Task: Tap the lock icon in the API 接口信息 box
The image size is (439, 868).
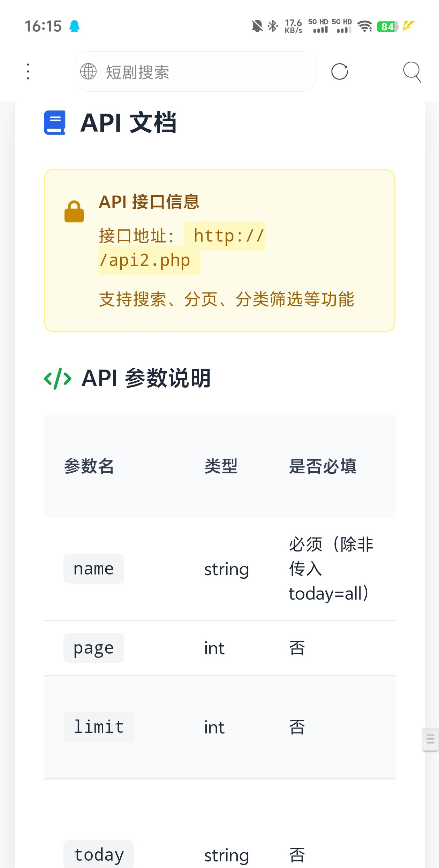Action: [x=74, y=211]
